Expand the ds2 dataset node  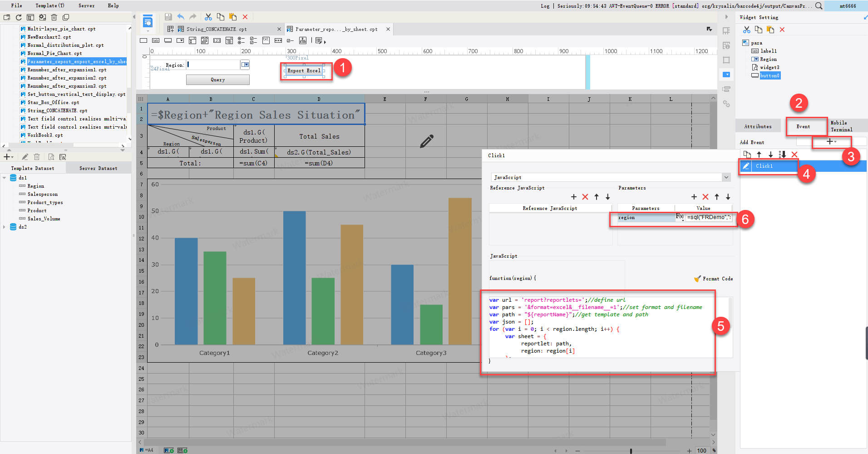(x=5, y=227)
